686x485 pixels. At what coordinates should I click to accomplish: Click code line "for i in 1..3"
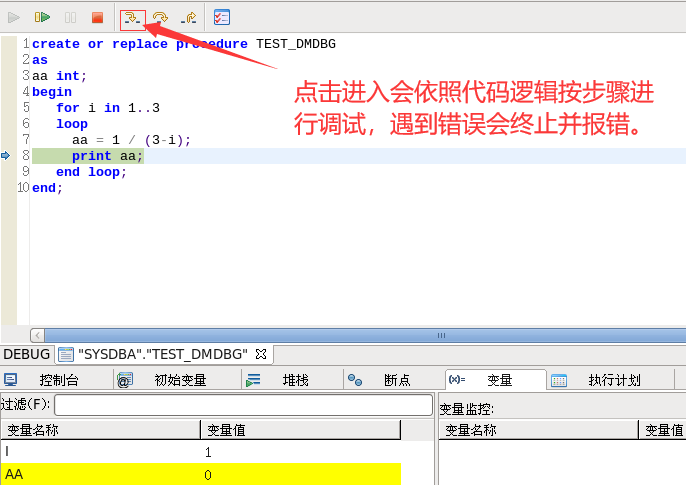(x=108, y=108)
